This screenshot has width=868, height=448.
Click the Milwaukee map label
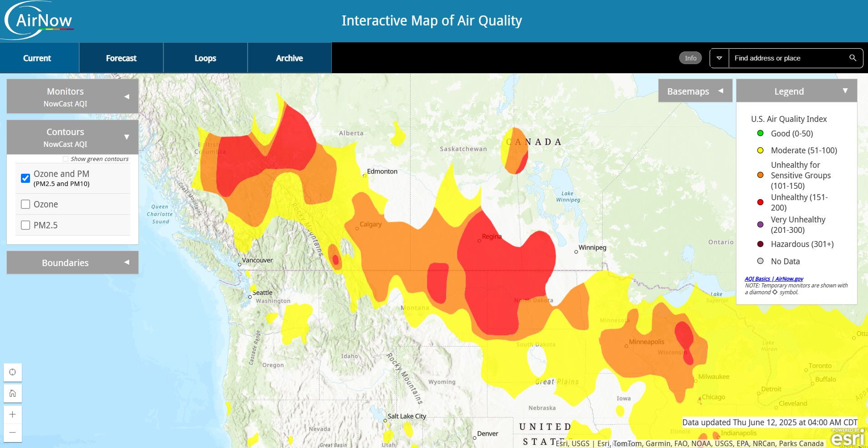(x=714, y=377)
